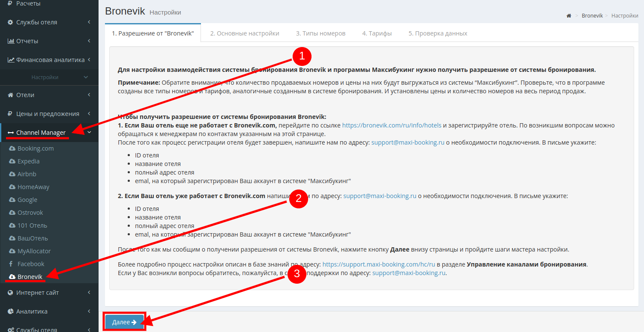Collapse the Channel Manager chevron

(89, 133)
